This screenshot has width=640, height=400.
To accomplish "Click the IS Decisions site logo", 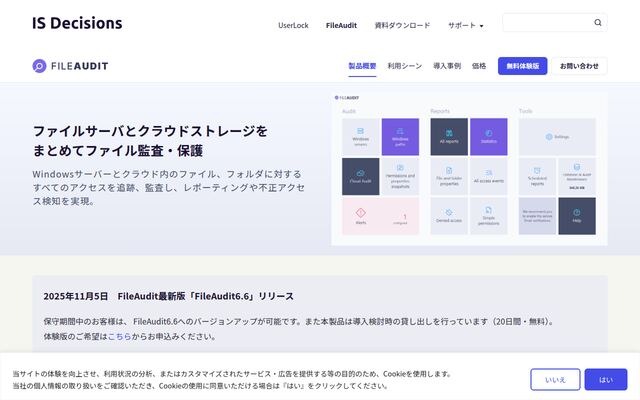I will 77,23.
